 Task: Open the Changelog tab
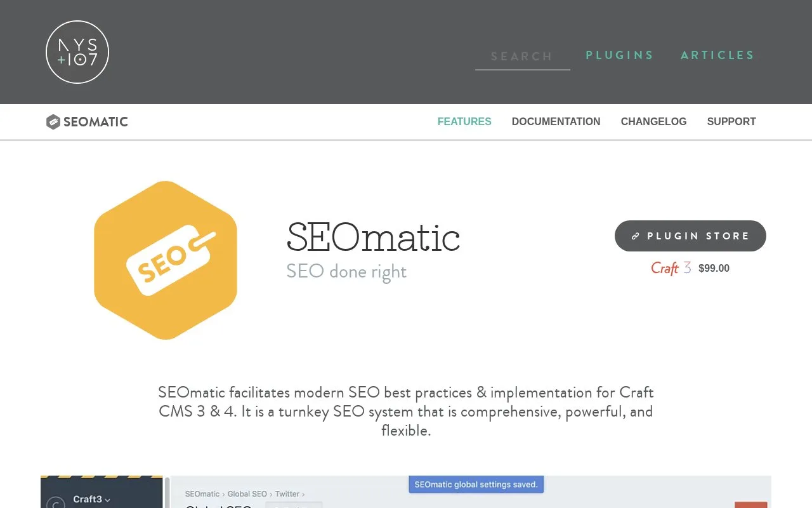(x=654, y=121)
